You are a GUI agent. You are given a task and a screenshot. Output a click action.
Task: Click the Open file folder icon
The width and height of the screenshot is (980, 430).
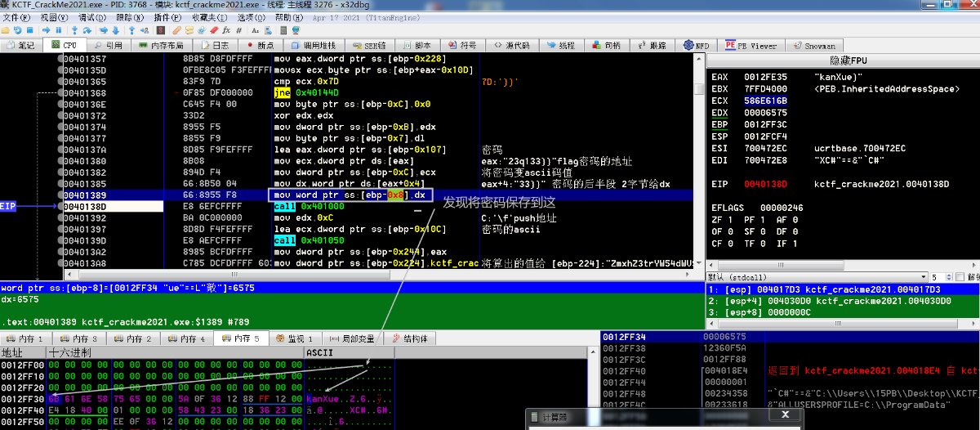pyautogui.click(x=5, y=30)
